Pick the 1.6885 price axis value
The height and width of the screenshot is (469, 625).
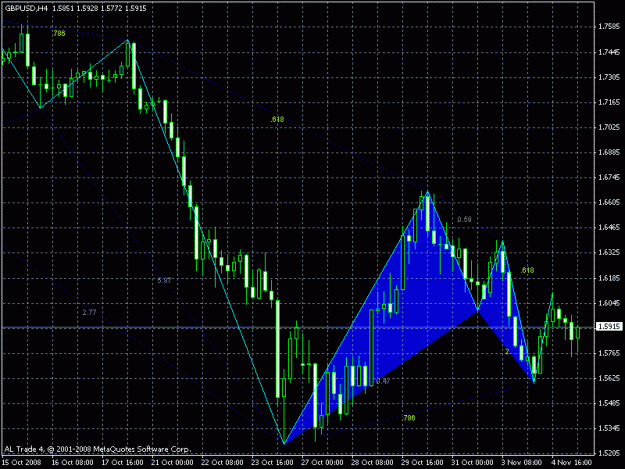pos(609,153)
